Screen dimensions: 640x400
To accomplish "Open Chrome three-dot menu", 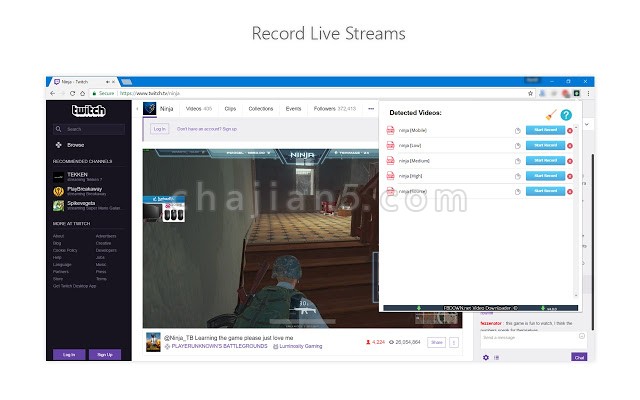I will 588,93.
